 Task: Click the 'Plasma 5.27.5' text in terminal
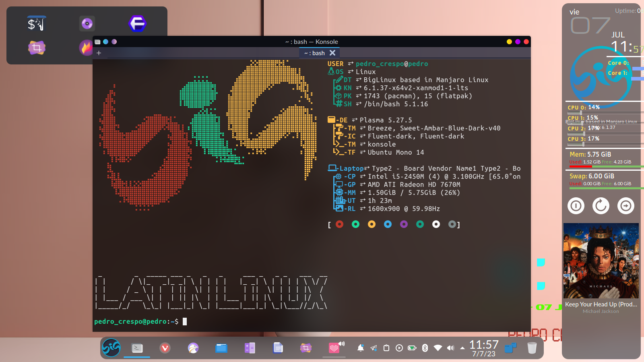coord(386,120)
